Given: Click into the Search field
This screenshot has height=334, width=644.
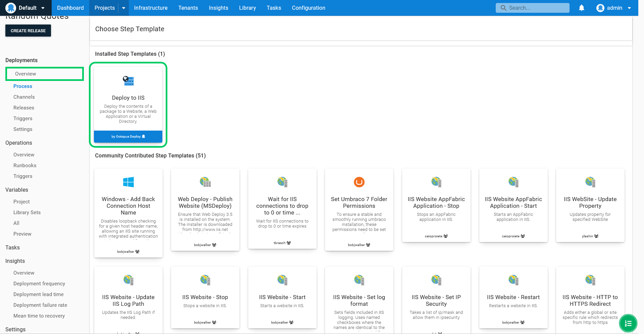Looking at the screenshot, I should [533, 8].
